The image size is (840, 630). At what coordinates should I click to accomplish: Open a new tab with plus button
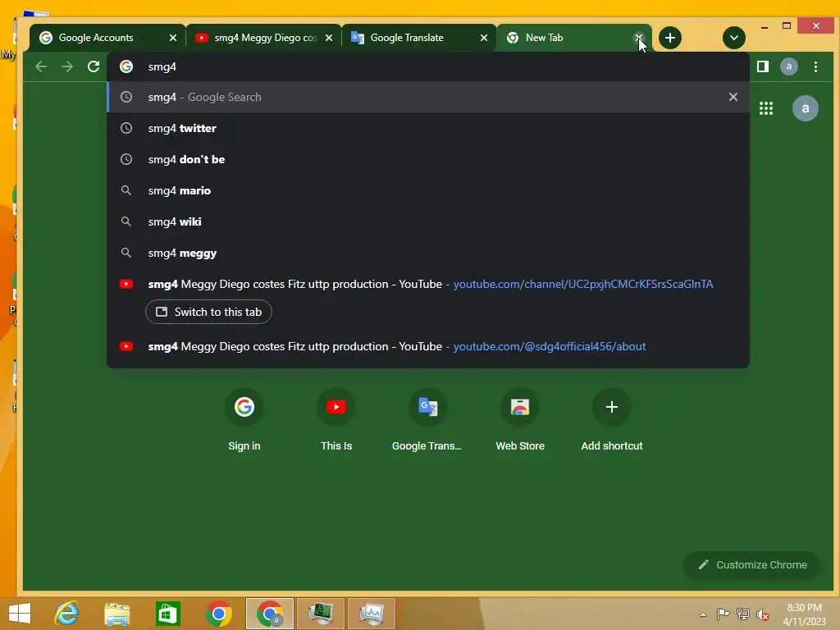pyautogui.click(x=669, y=38)
